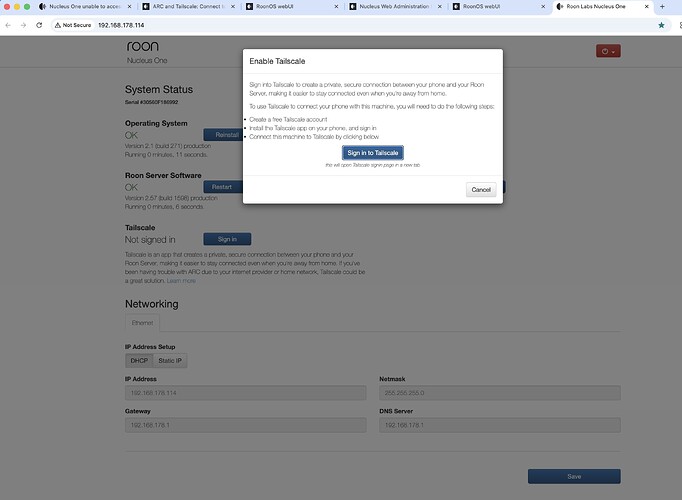
Task: Close the Nucleus One unable to access tab
Action: [x=129, y=7]
